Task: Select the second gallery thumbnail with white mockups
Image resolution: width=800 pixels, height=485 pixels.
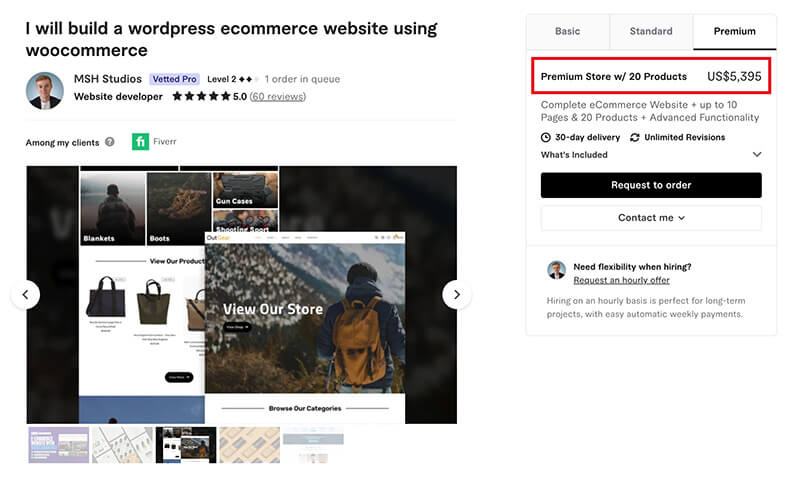Action: tap(122, 445)
